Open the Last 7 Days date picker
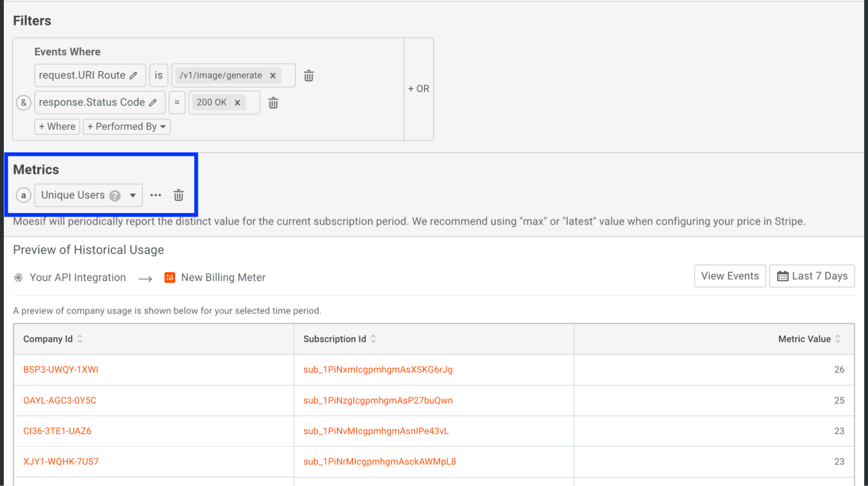 (812, 276)
